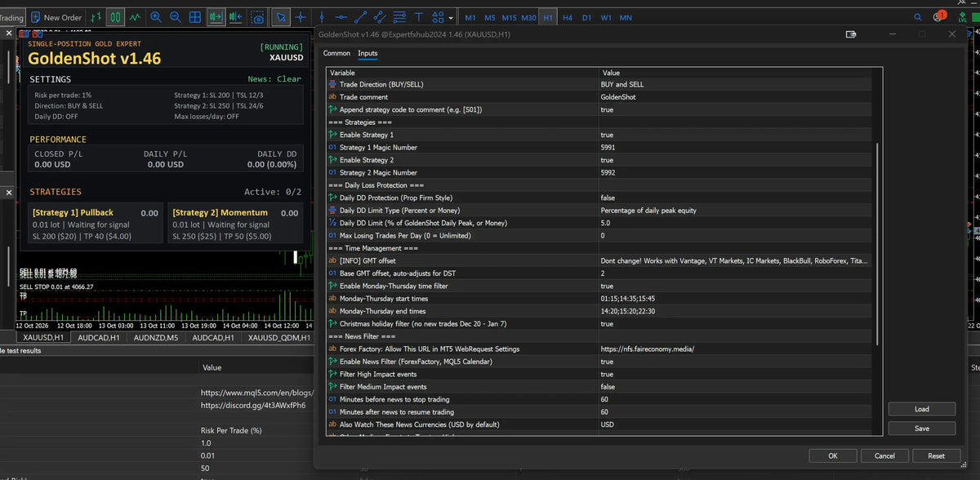
Task: Open the shapes tool dropdown arrow
Action: (451, 17)
